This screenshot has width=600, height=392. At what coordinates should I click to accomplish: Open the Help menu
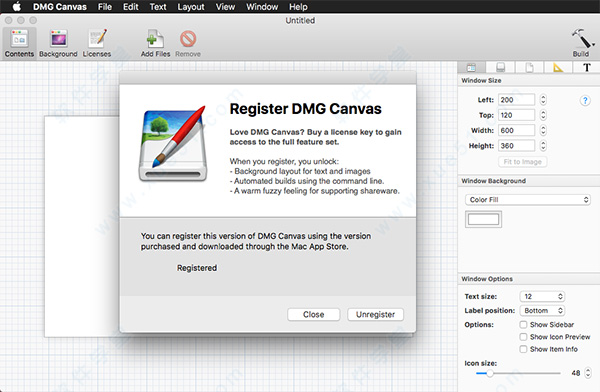click(x=298, y=7)
